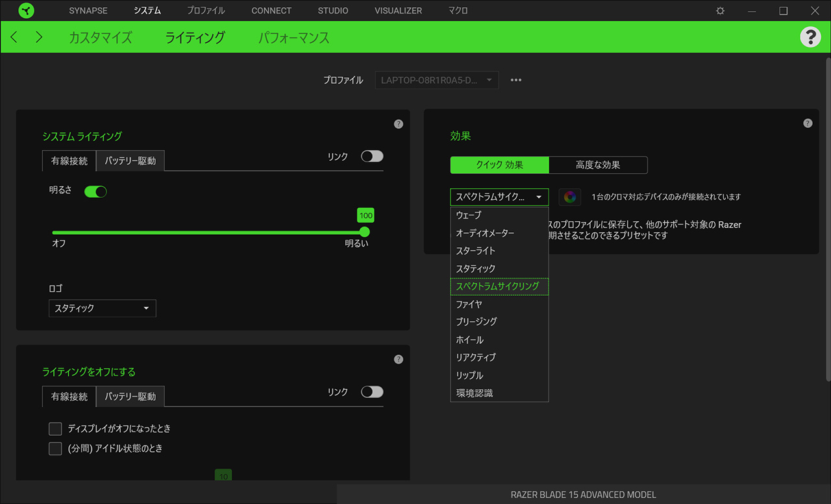The width and height of the screenshot is (831, 504).
Task: Click info icon in 効果 panel
Action: (808, 123)
